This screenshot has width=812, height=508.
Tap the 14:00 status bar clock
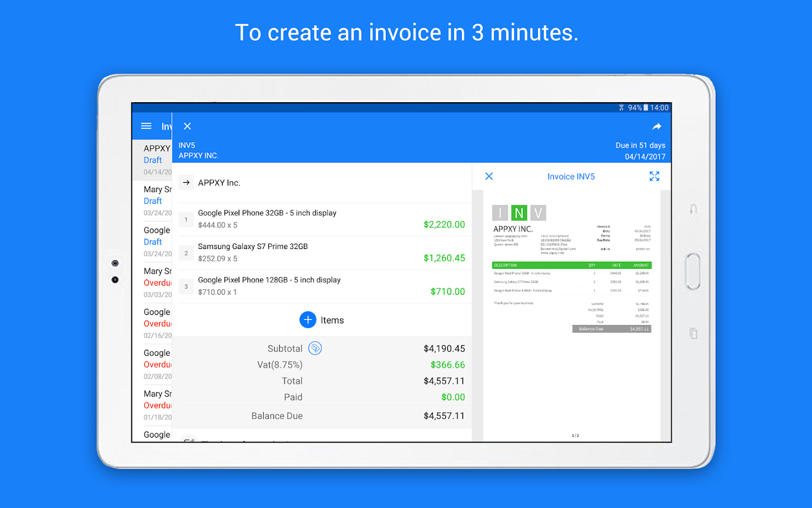tap(659, 107)
